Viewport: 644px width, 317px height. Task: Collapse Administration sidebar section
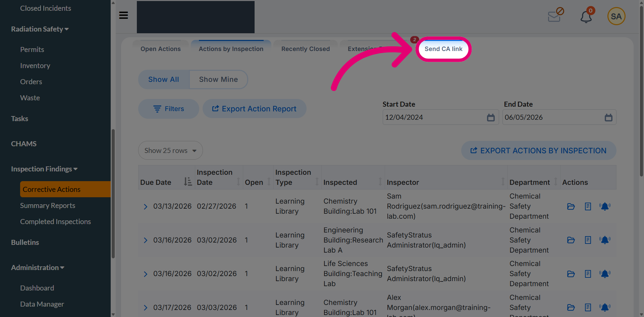[x=38, y=268]
